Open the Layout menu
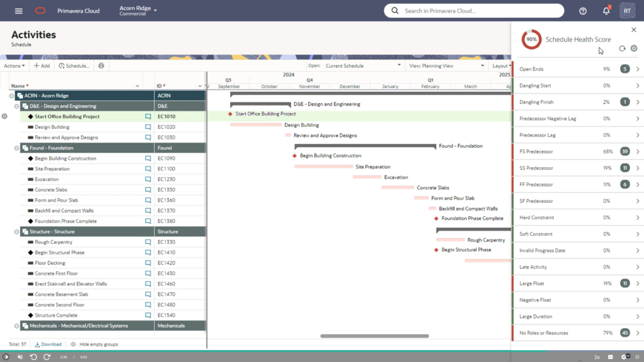Screen dimensions: 644x362 (x=501, y=65)
